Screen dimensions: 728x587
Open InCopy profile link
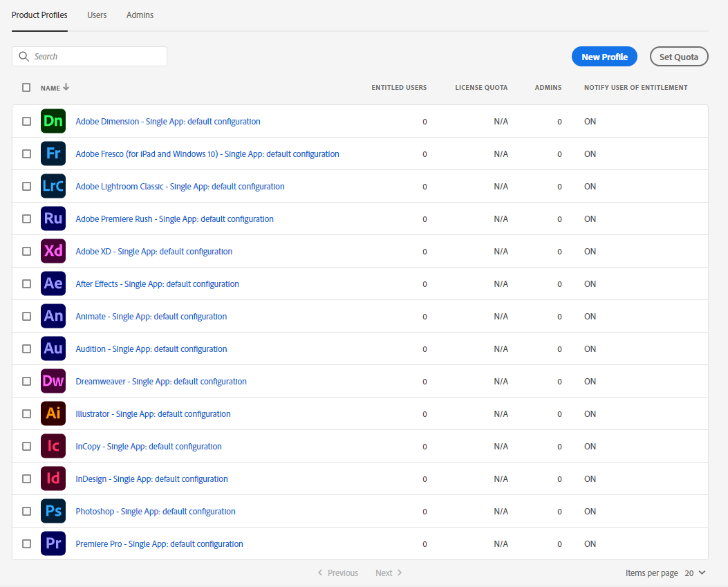click(x=149, y=446)
